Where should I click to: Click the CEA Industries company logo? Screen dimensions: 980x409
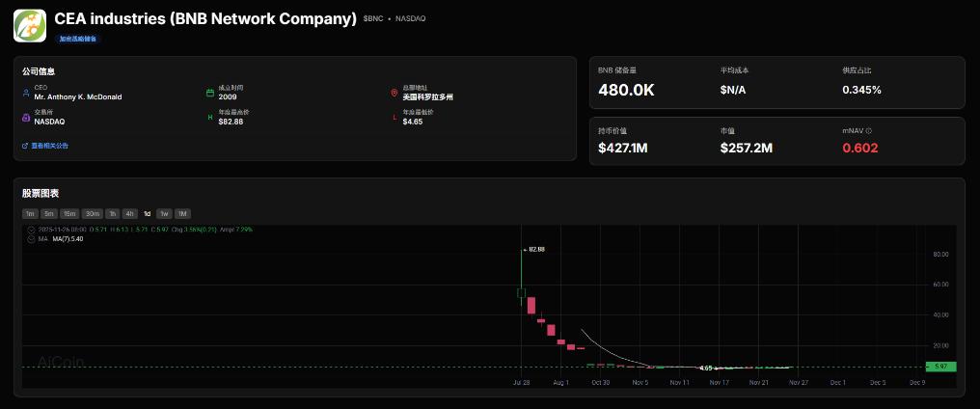(x=30, y=26)
